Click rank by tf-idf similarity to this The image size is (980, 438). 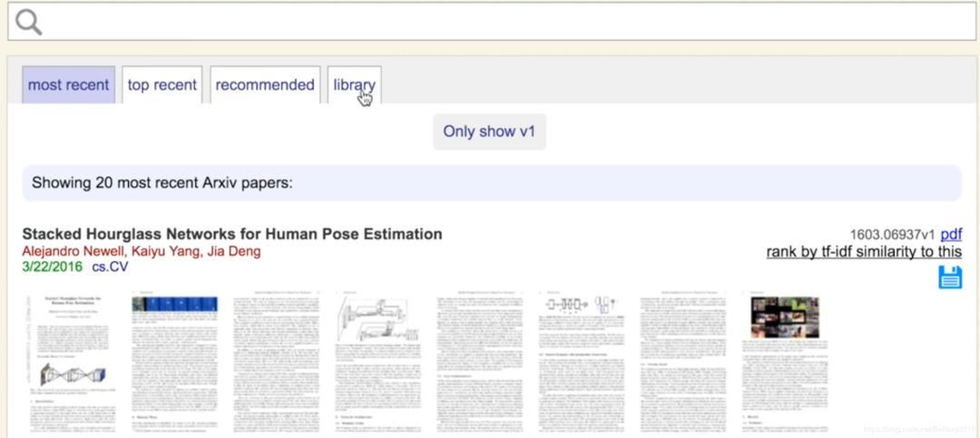click(863, 252)
